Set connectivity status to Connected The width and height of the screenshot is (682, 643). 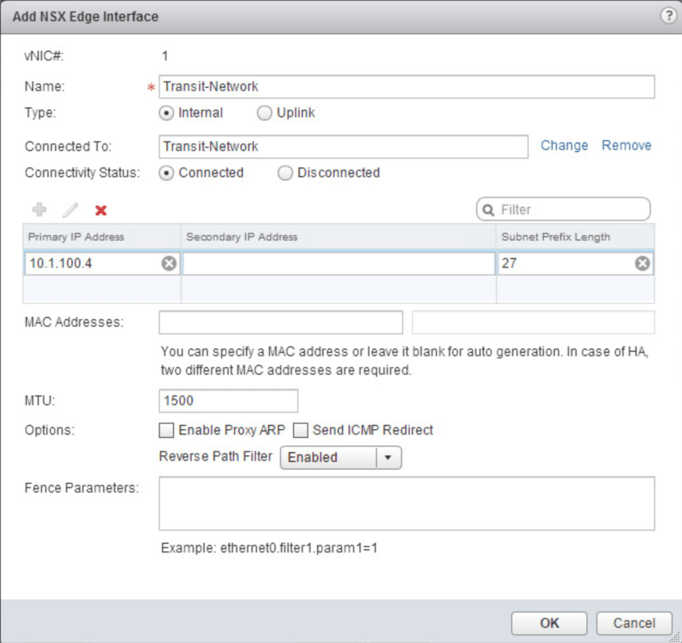click(x=166, y=173)
